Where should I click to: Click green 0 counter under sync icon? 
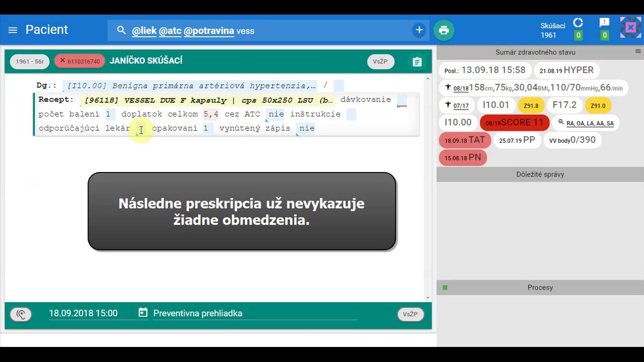578,35
